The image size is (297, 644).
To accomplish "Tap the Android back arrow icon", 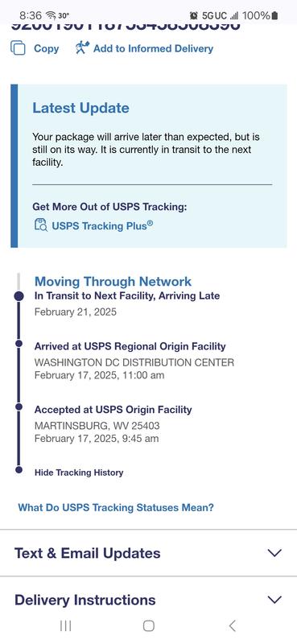I will 232,626.
